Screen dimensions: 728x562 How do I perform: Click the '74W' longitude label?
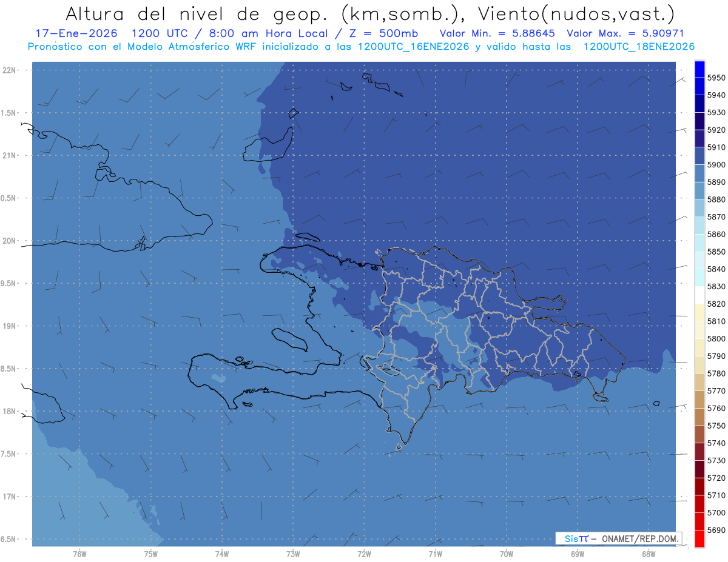[221, 554]
